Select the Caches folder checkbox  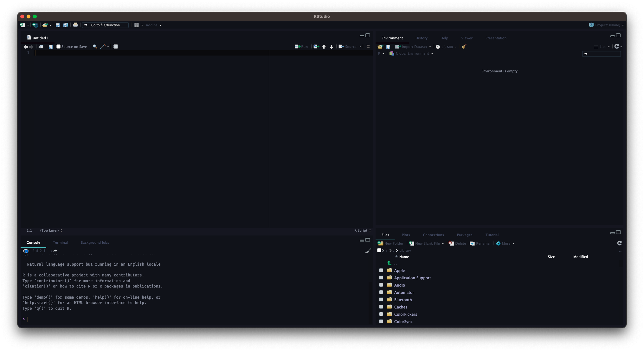(x=381, y=307)
